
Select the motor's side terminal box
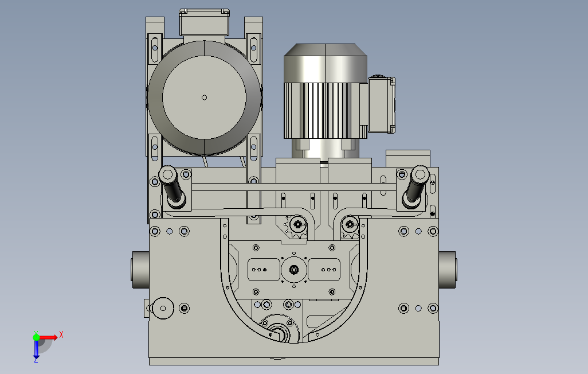[381, 105]
